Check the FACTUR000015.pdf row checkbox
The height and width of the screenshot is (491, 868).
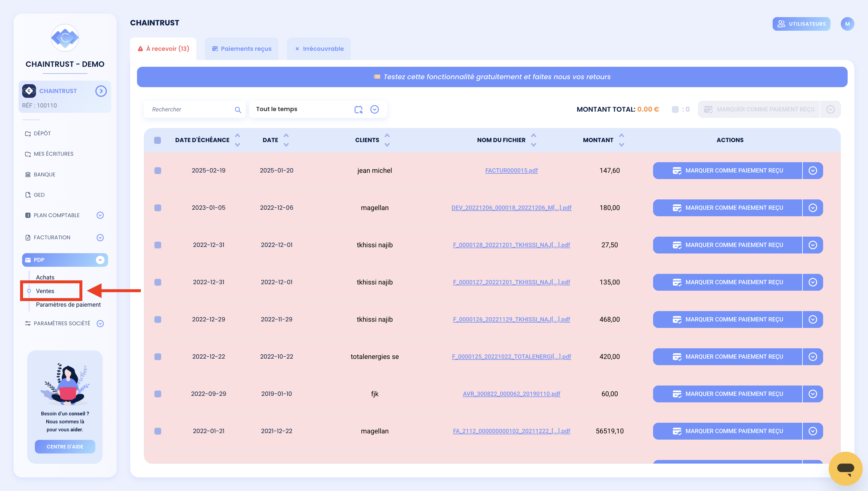click(157, 171)
